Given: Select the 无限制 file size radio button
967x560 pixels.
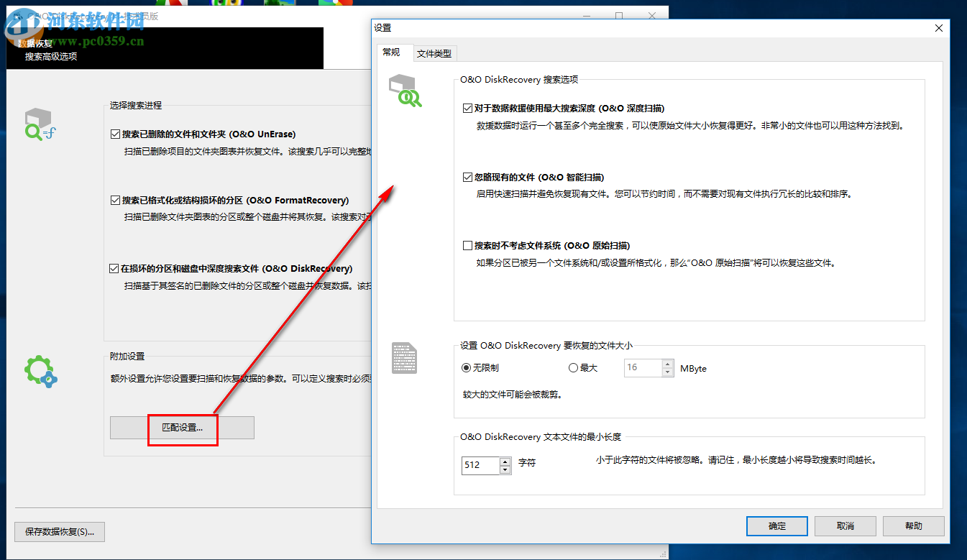Looking at the screenshot, I should click(x=467, y=367).
